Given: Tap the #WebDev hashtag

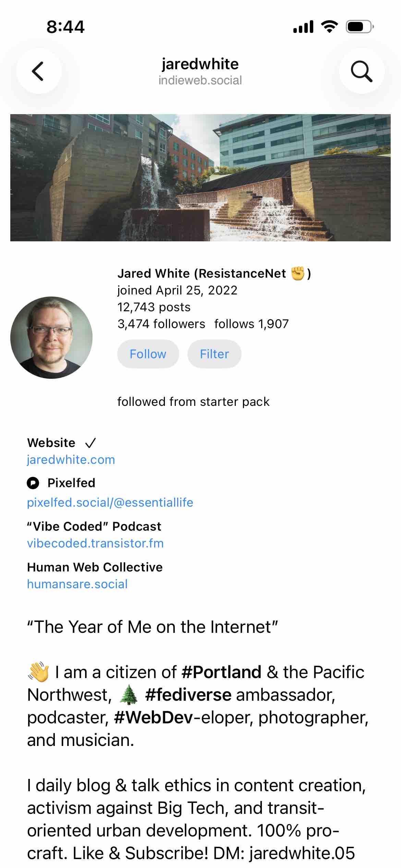Looking at the screenshot, I should point(154,718).
